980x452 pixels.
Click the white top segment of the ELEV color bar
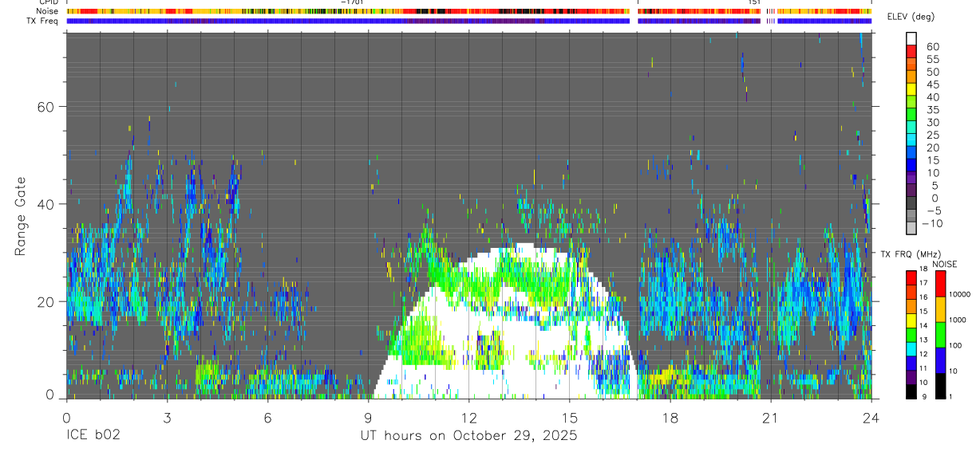point(911,37)
